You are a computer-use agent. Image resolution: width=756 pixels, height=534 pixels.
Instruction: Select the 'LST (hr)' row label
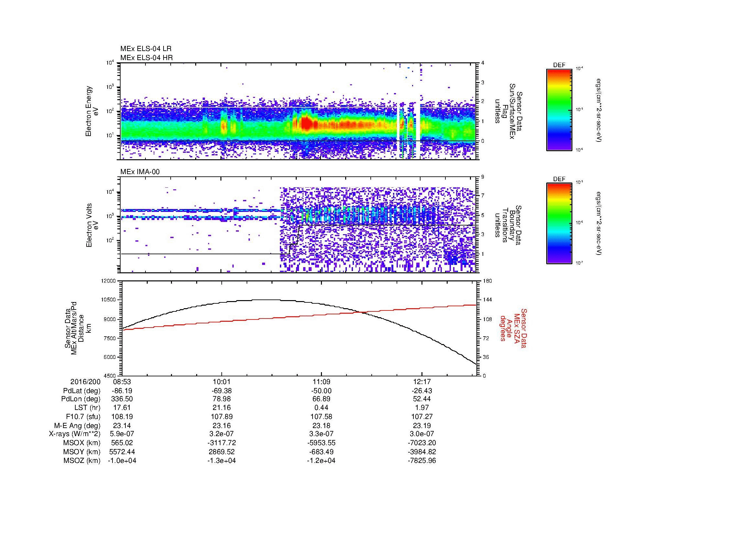88,408
